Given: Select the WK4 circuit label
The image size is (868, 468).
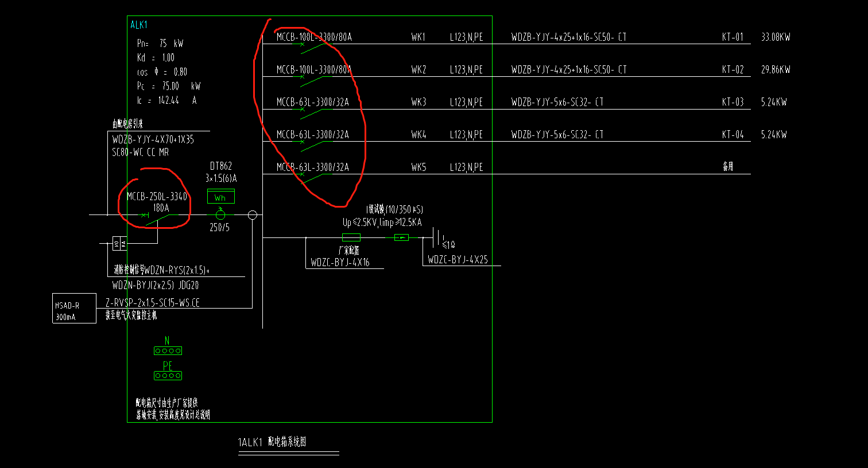Looking at the screenshot, I should (418, 135).
